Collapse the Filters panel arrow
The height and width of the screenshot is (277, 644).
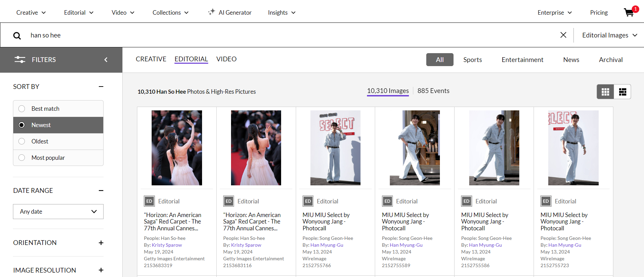point(106,60)
